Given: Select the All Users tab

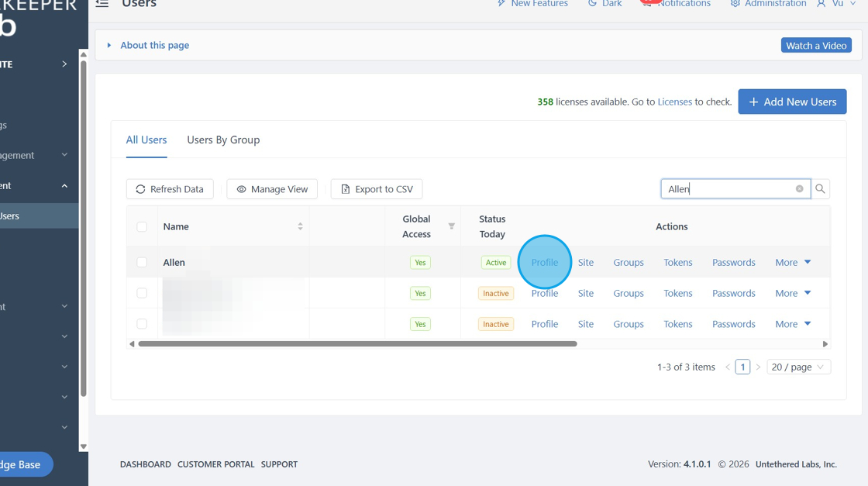Looking at the screenshot, I should tap(146, 140).
